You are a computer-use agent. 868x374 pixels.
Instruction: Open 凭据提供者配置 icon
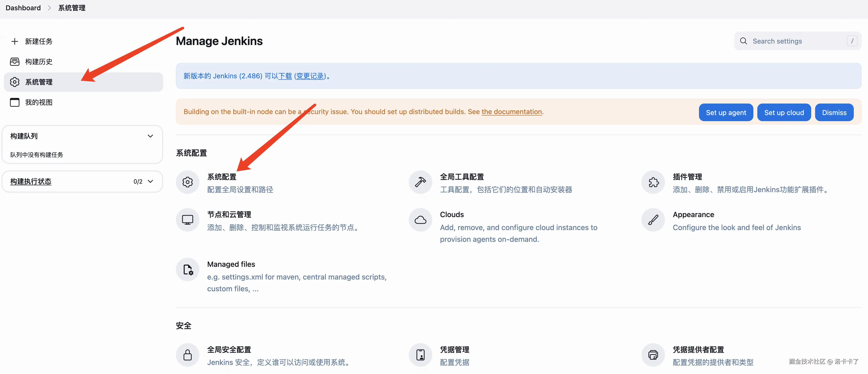click(x=653, y=355)
